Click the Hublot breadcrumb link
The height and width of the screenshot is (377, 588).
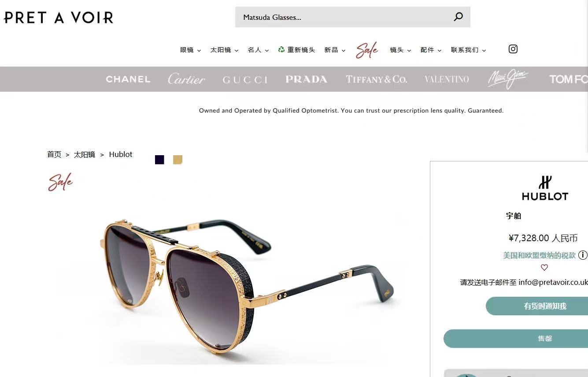coord(121,154)
